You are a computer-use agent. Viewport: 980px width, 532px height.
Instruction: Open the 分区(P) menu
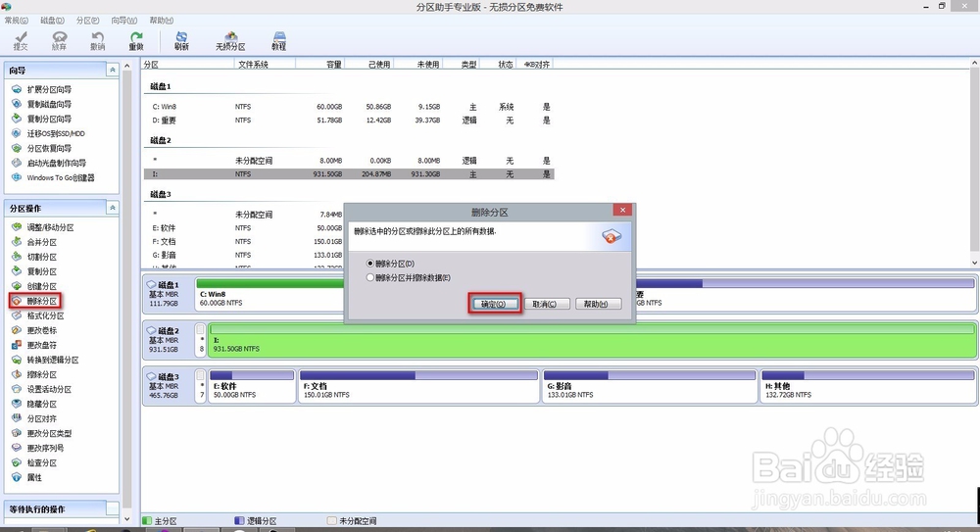(87, 21)
